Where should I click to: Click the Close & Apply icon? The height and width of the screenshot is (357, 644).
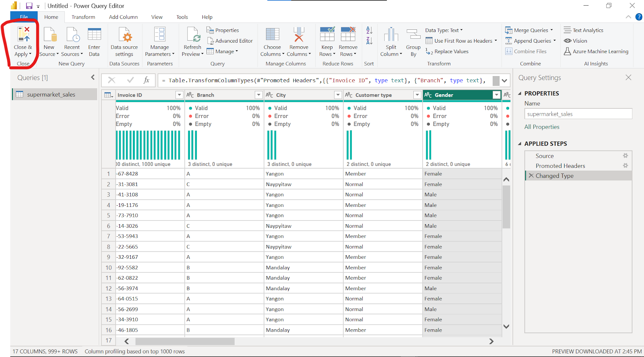click(x=23, y=34)
